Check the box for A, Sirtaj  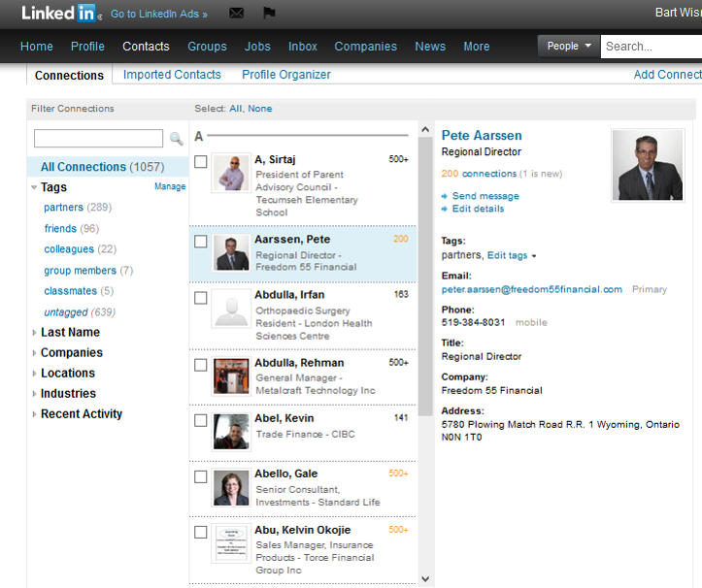pos(201,161)
